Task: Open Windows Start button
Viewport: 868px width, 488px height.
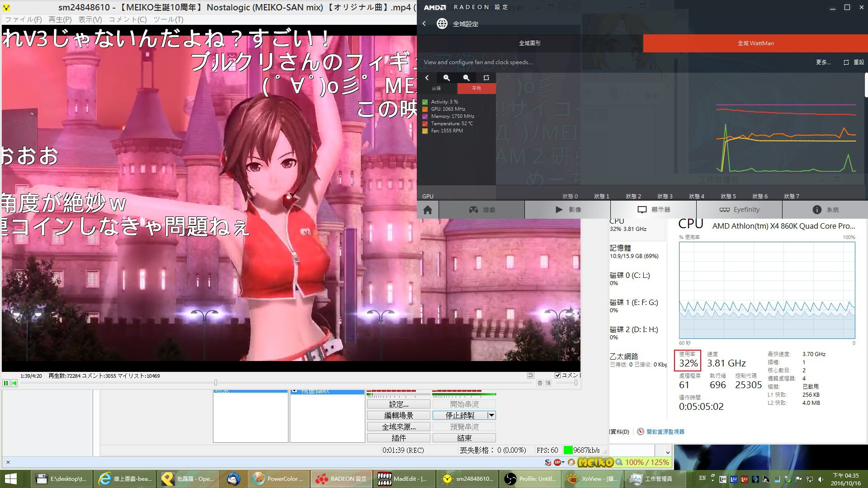Action: [x=10, y=479]
